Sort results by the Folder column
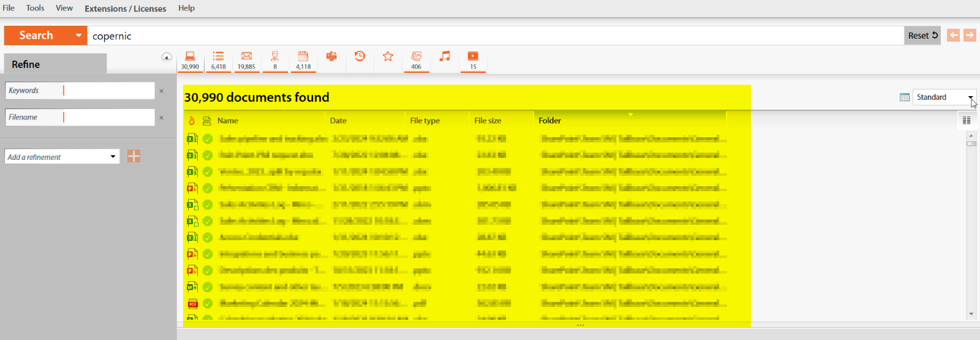Screen dimensions: 980x340 point(550,121)
